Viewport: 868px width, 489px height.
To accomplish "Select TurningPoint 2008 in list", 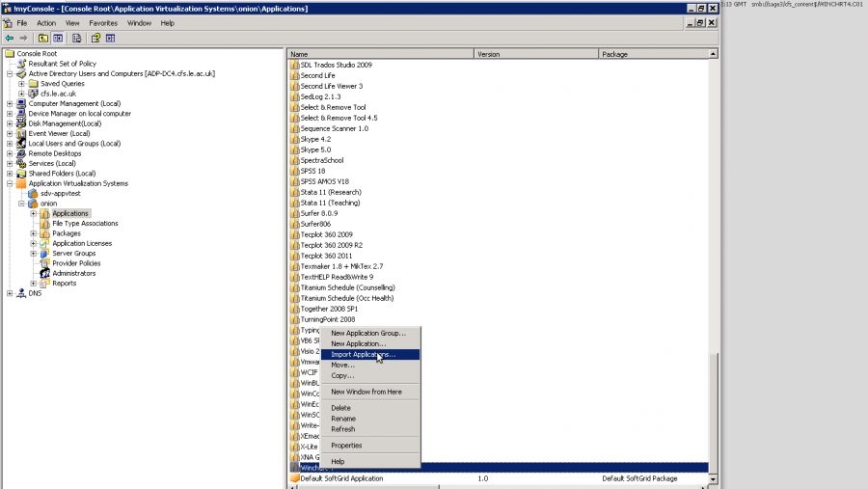I will click(x=328, y=319).
